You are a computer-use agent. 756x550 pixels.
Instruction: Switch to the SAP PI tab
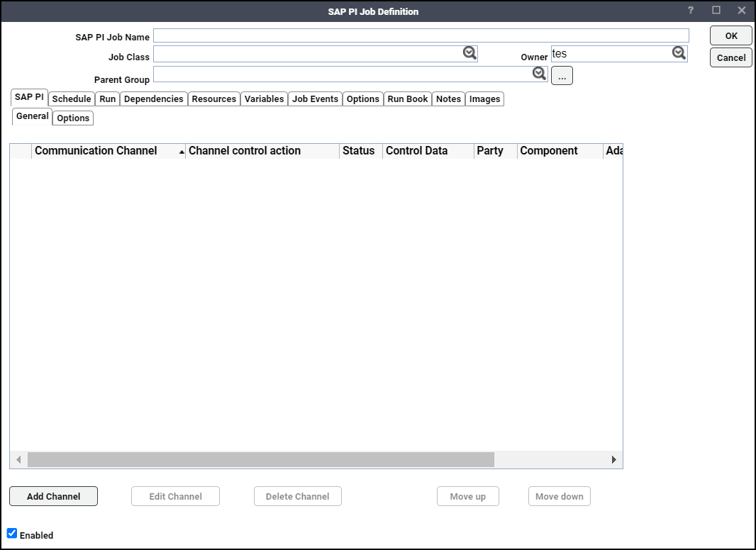29,97
